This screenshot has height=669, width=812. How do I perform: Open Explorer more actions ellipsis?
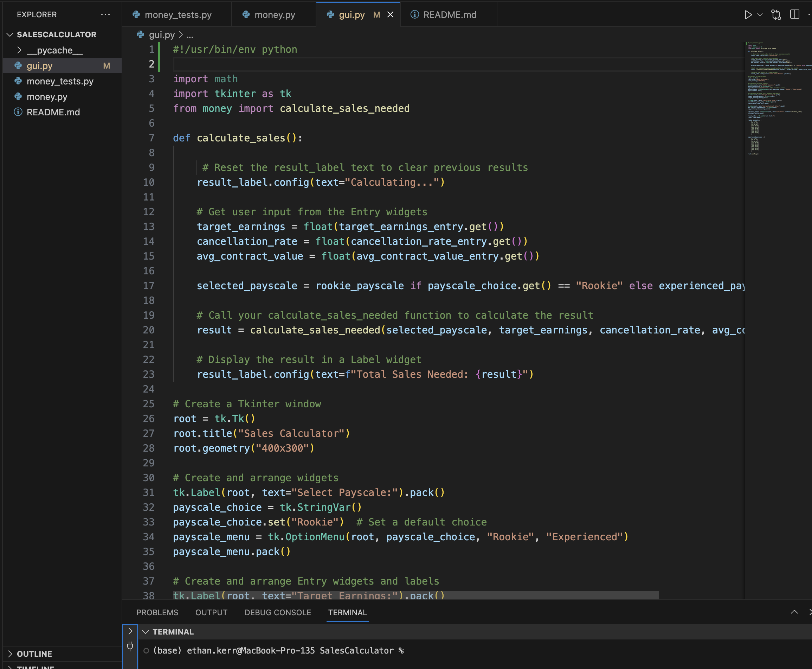click(x=105, y=15)
